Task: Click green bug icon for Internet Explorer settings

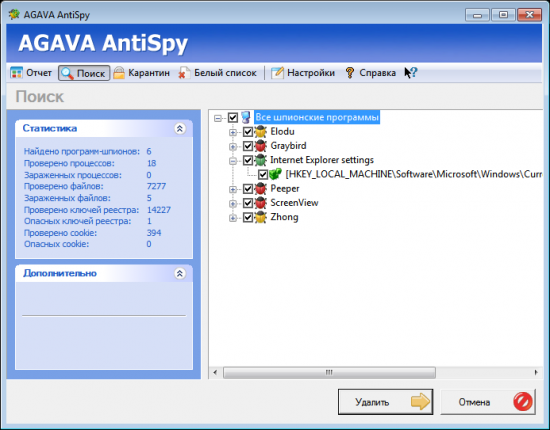Action: [x=261, y=160]
